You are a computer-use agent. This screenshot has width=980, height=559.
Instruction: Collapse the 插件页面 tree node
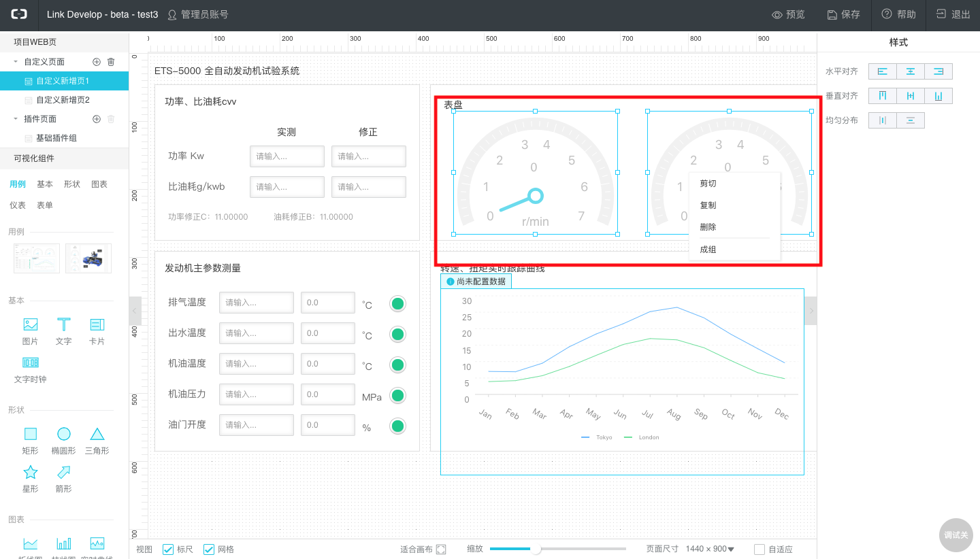tap(16, 119)
